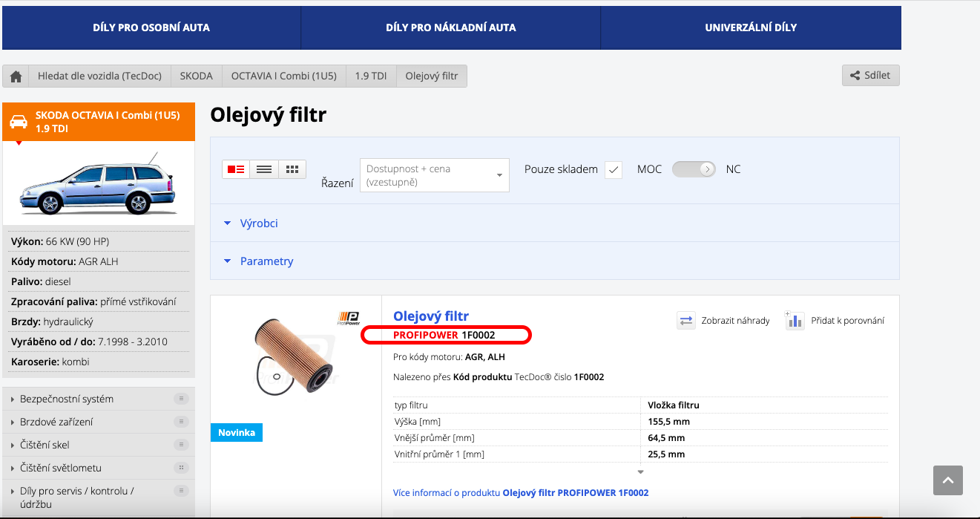The width and height of the screenshot is (980, 519).
Task: Flip the MOC / NC price switch
Action: (694, 169)
